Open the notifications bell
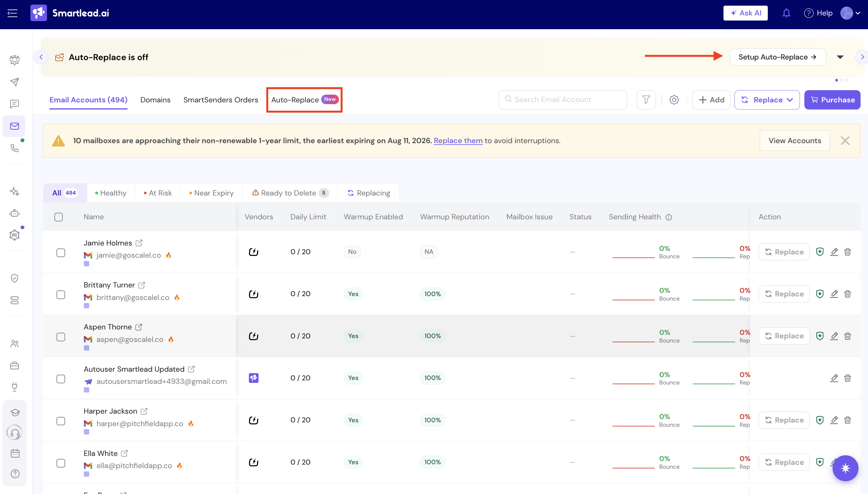Screen dimensions: 868x494 (786, 13)
